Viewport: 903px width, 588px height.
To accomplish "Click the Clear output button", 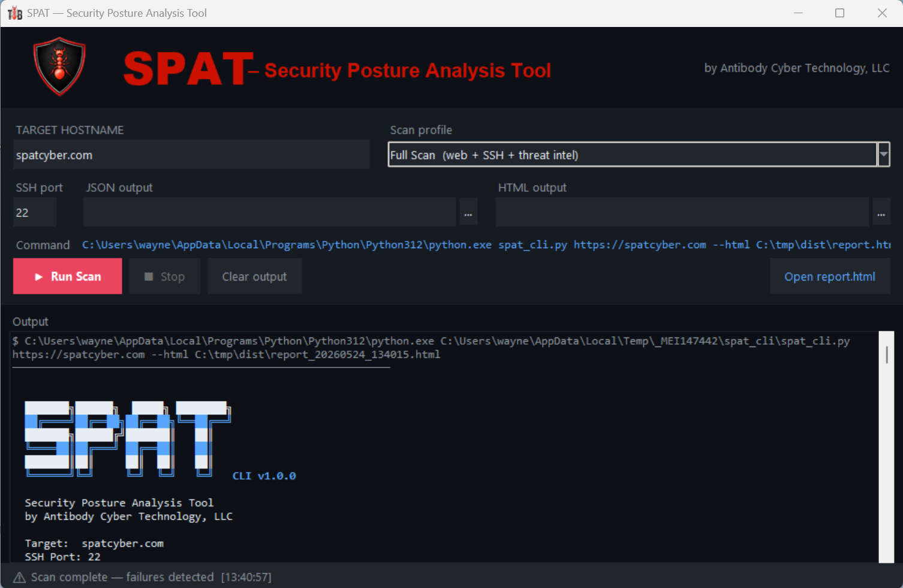I will pyautogui.click(x=254, y=276).
